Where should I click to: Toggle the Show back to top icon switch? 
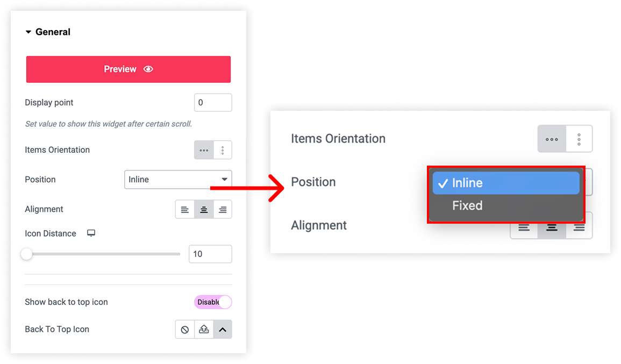[x=213, y=302]
